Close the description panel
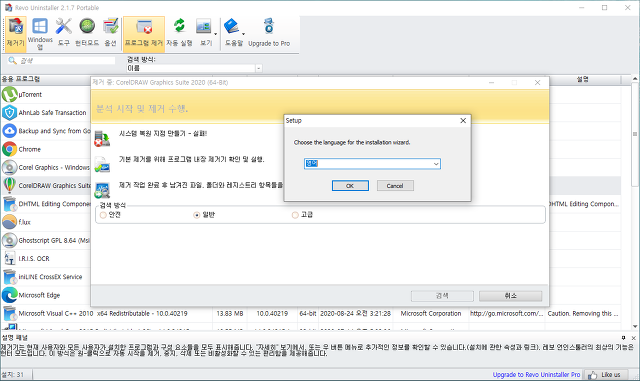 coord(633,338)
